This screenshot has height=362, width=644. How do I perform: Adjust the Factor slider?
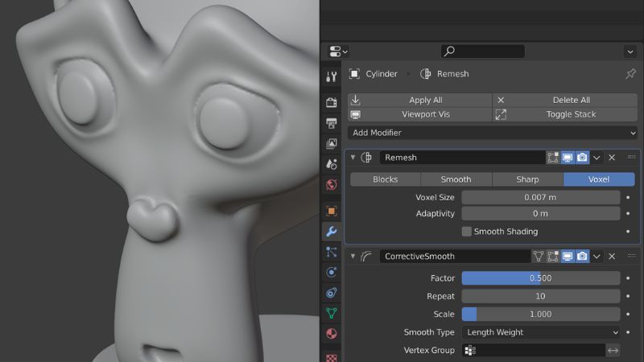point(541,278)
